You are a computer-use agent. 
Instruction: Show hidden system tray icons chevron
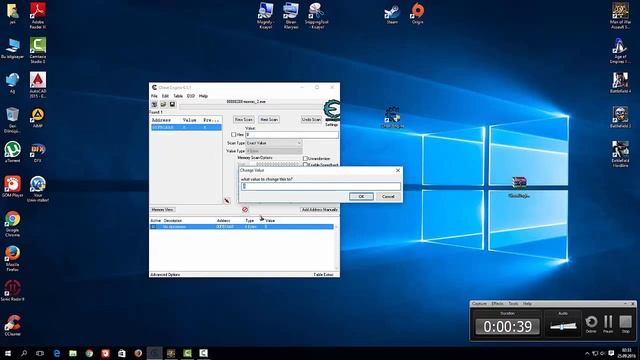[587, 353]
